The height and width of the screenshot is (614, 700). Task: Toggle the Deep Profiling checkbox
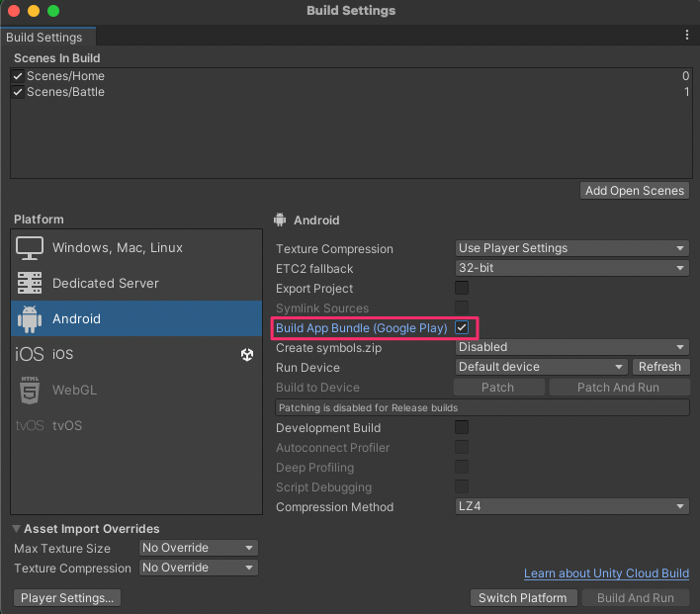coord(462,467)
